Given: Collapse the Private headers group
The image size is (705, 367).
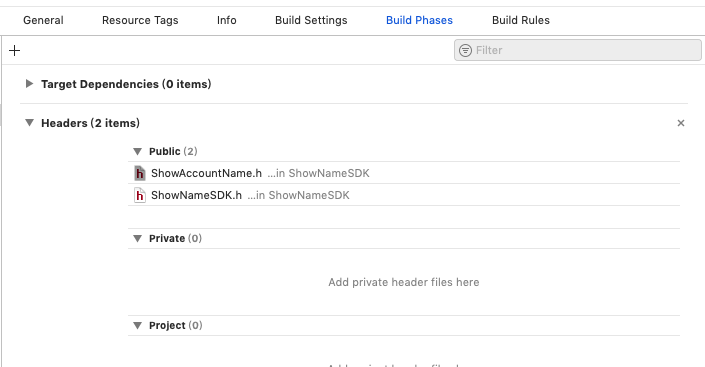Looking at the screenshot, I should 138,238.
